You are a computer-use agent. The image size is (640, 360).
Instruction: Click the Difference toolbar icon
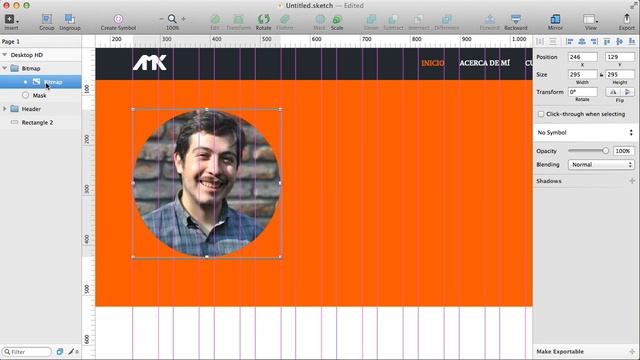pyautogui.click(x=447, y=19)
